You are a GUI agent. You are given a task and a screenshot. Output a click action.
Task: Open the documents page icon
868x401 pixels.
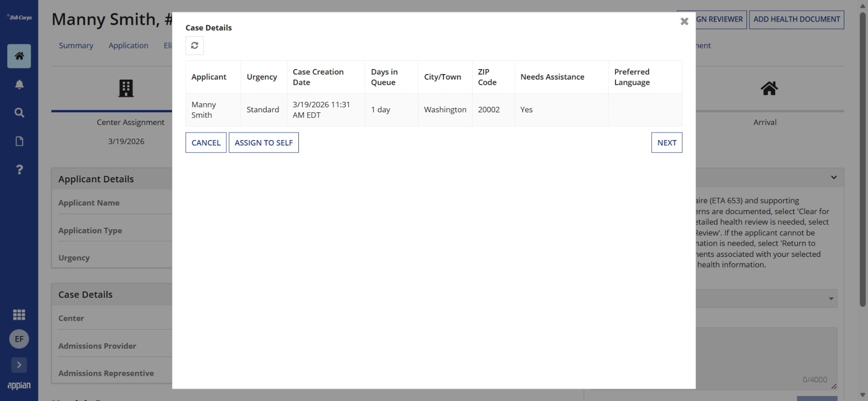click(x=19, y=141)
